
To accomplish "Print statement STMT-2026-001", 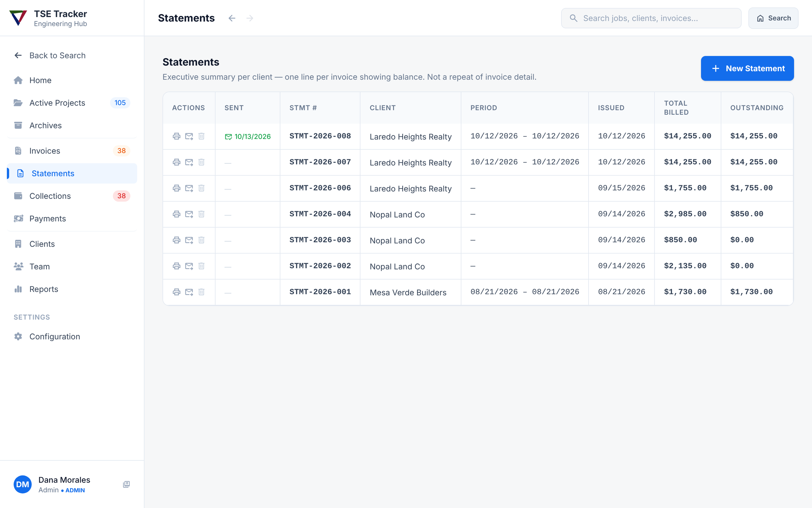I will [x=177, y=292].
